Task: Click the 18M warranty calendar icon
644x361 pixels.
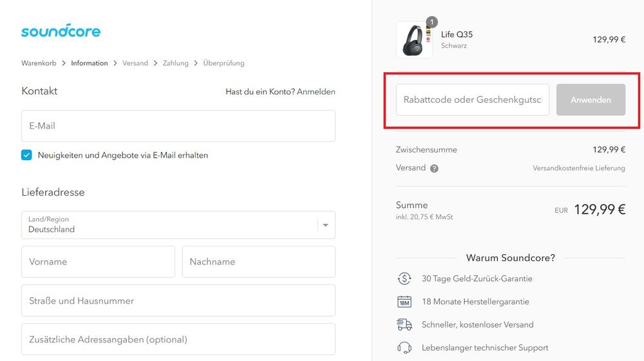Action: tap(404, 302)
